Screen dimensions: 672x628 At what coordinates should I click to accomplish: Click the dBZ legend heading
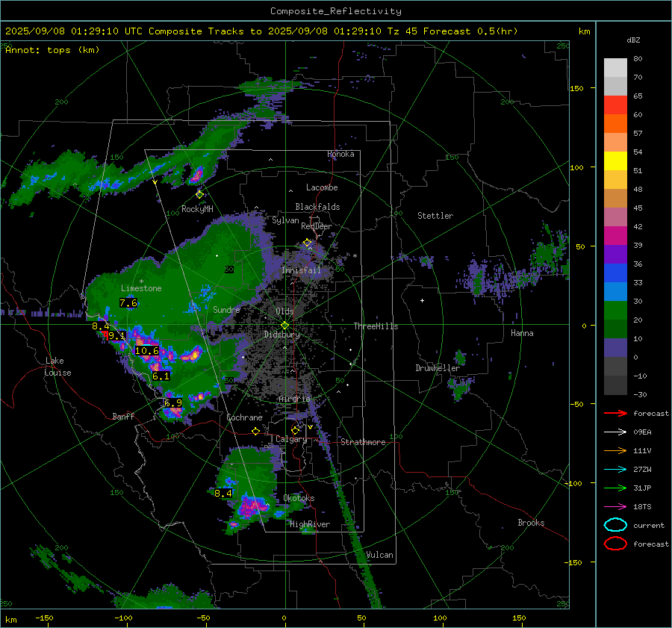[633, 40]
